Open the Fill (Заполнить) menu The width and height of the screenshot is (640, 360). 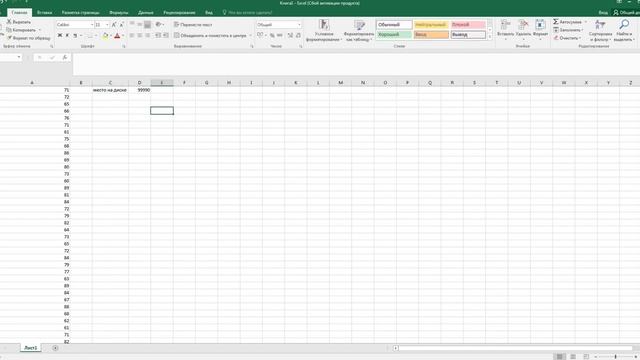click(567, 30)
